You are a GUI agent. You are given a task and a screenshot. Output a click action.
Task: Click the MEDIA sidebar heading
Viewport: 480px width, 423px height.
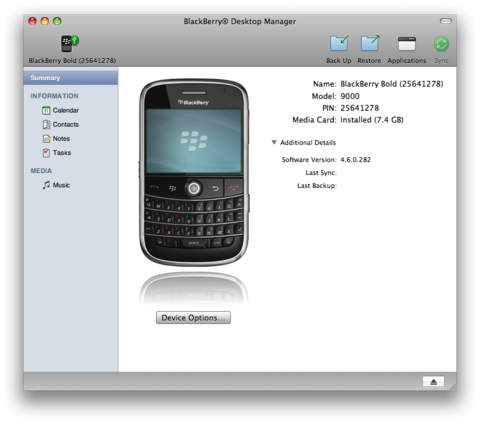(41, 171)
